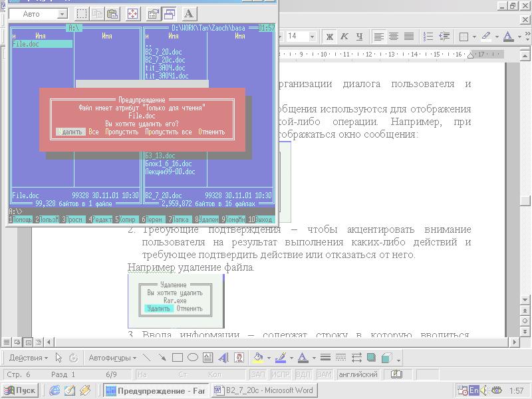The image size is (532, 399).
Task: Open highlight color dropdown in formatting toolbar
Action: click(497, 37)
